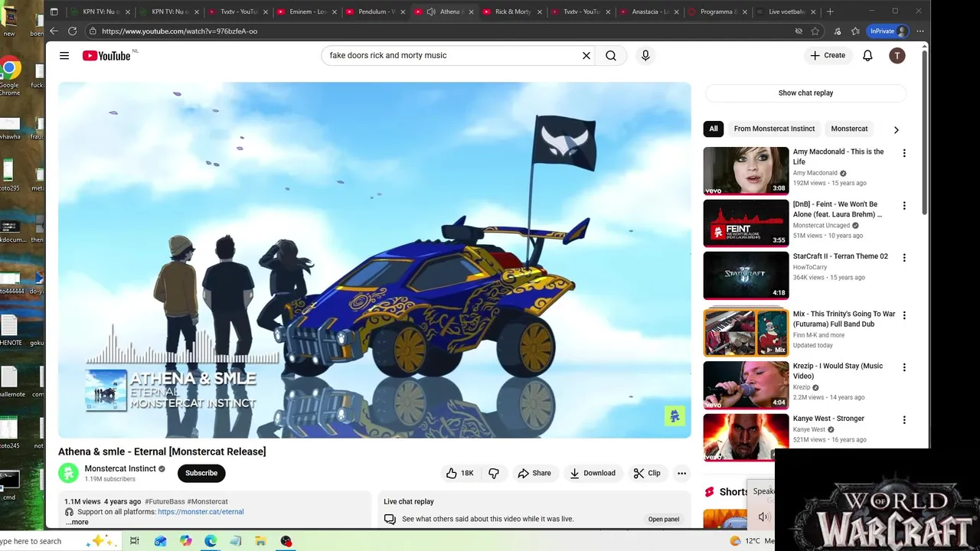Add page to browser favorites star
The width and height of the screenshot is (980, 551).
[x=815, y=31]
